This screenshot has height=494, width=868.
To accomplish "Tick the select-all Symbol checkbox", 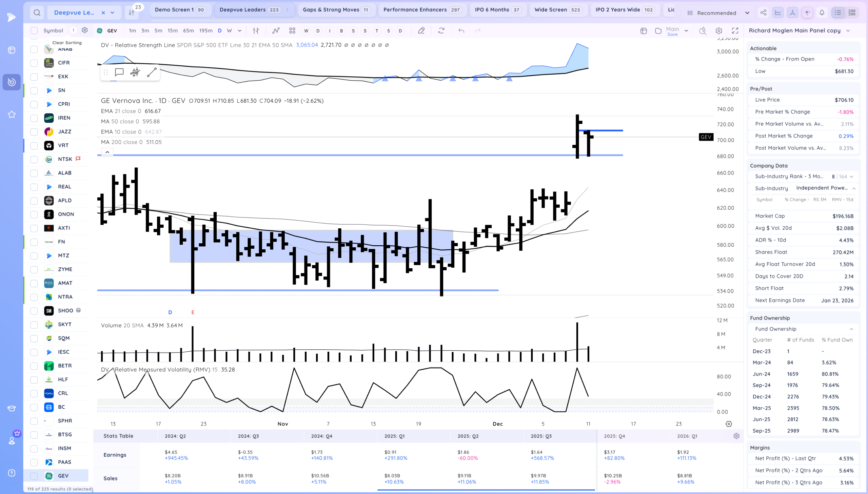I will coord(34,30).
